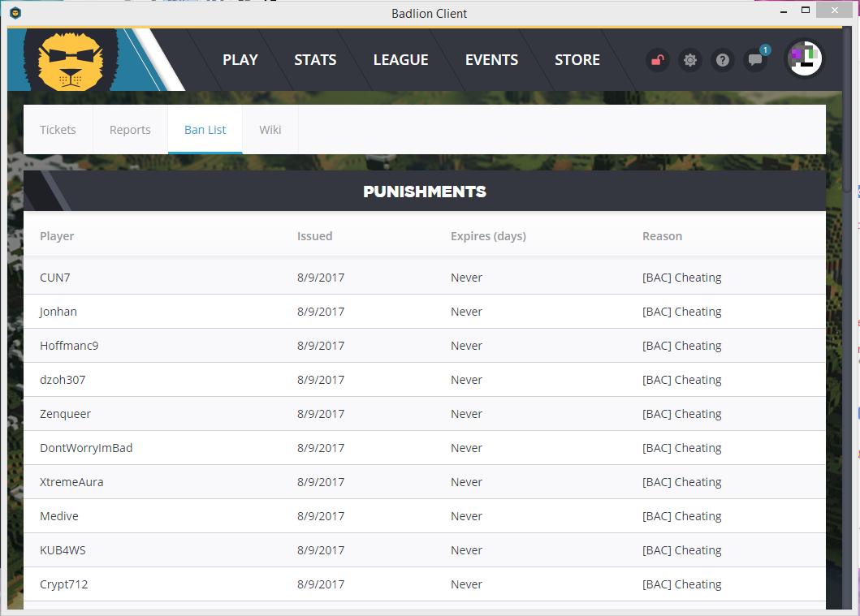This screenshot has height=616, width=860.
Task: Click the Expires (days) column header
Action: [x=488, y=236]
